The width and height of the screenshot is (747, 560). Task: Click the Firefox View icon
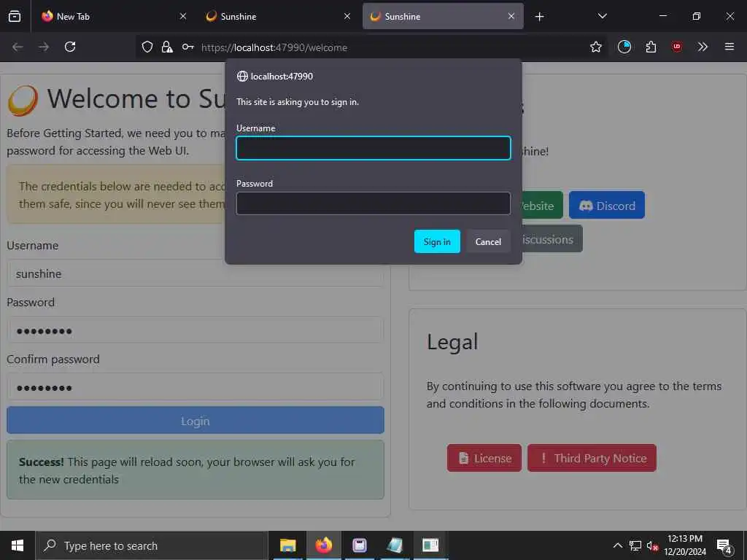pyautogui.click(x=15, y=16)
